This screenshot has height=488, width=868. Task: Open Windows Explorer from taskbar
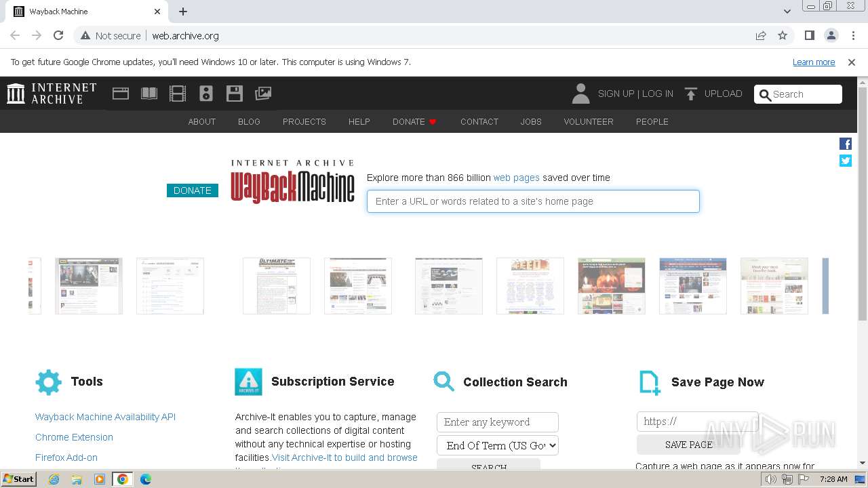click(x=77, y=479)
